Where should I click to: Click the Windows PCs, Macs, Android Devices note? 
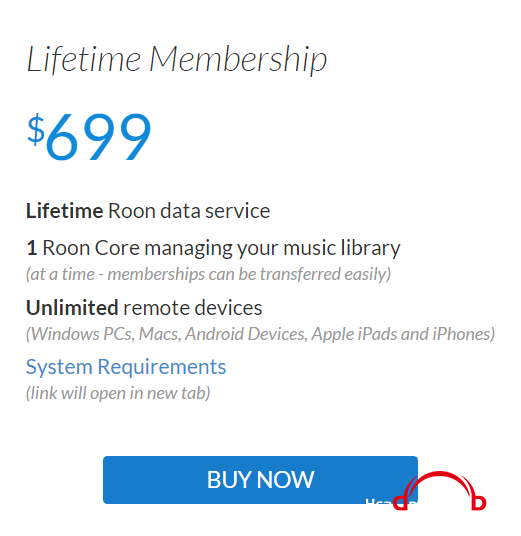click(167, 334)
